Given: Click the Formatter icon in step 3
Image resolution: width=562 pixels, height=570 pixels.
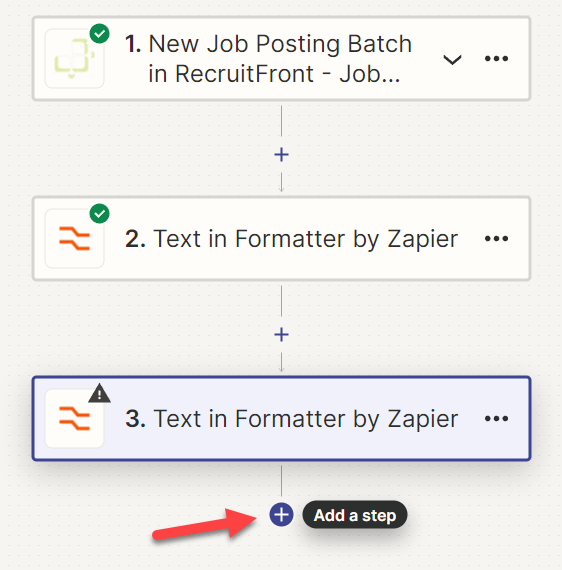Looking at the screenshot, I should pos(75,418).
